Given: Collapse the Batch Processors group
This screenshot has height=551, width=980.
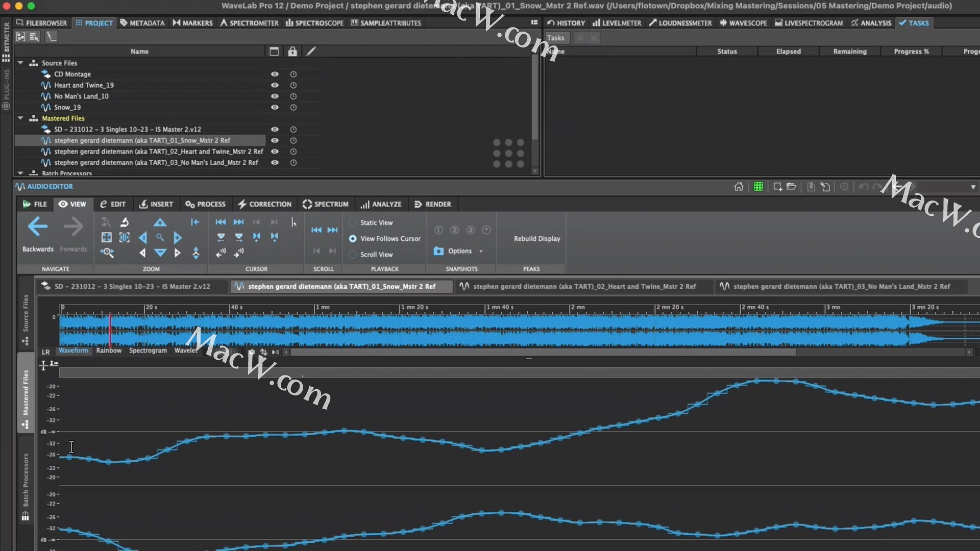Looking at the screenshot, I should pyautogui.click(x=20, y=173).
